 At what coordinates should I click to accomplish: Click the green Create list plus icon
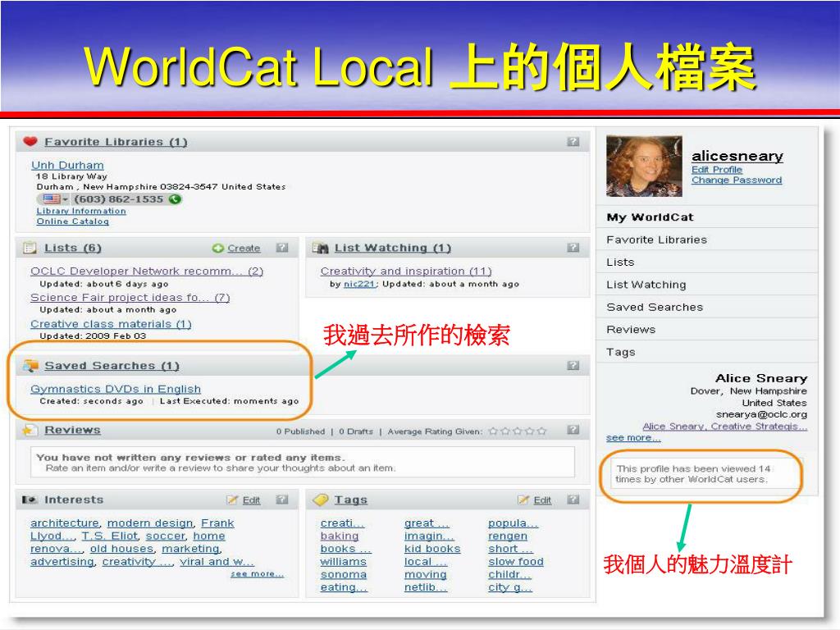point(217,248)
